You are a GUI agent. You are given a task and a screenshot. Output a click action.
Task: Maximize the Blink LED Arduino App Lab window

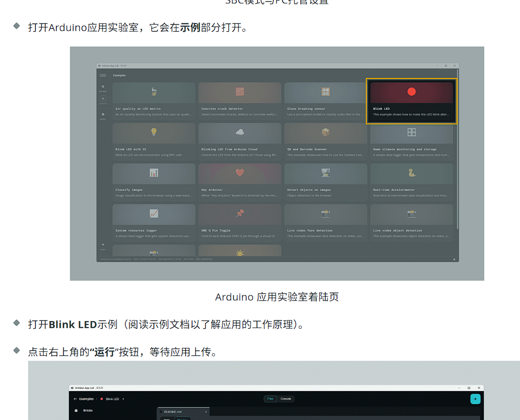469,388
